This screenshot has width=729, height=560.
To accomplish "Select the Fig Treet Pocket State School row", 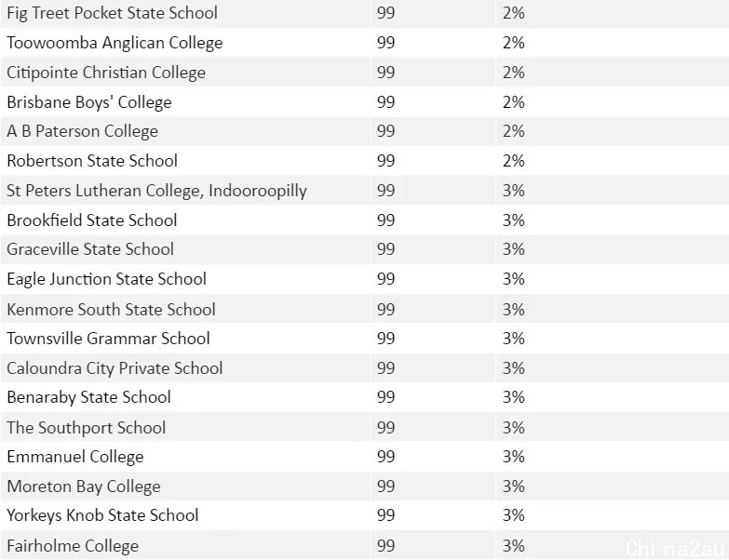I will click(x=365, y=13).
